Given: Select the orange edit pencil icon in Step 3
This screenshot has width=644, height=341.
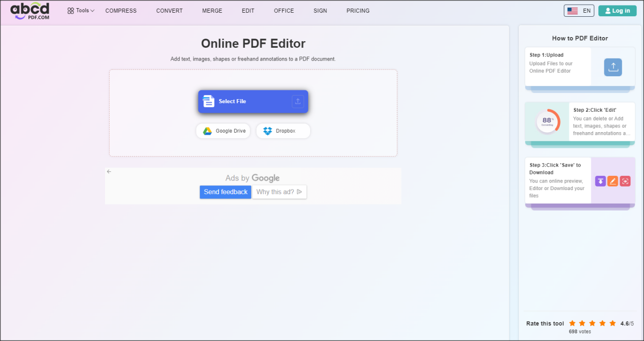Looking at the screenshot, I should [x=613, y=181].
